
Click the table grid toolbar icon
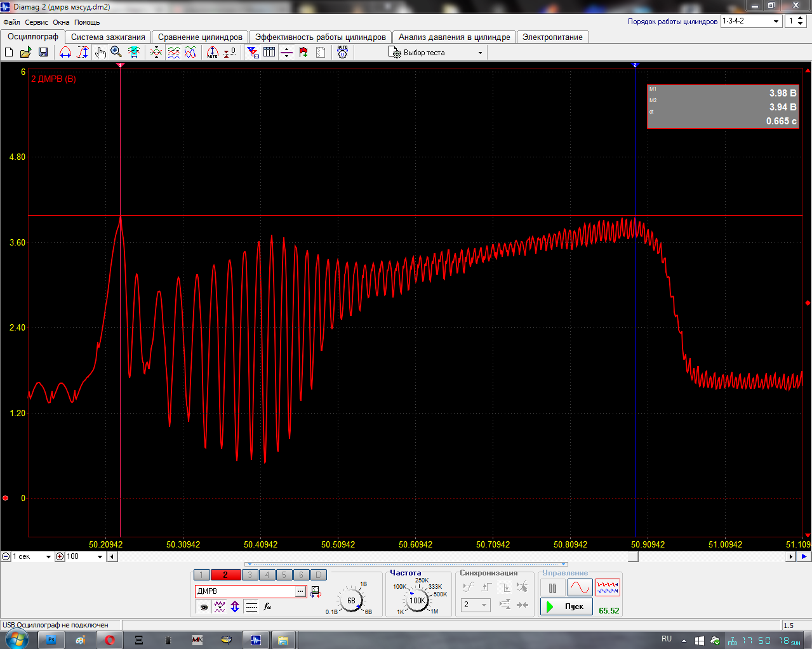tap(269, 53)
